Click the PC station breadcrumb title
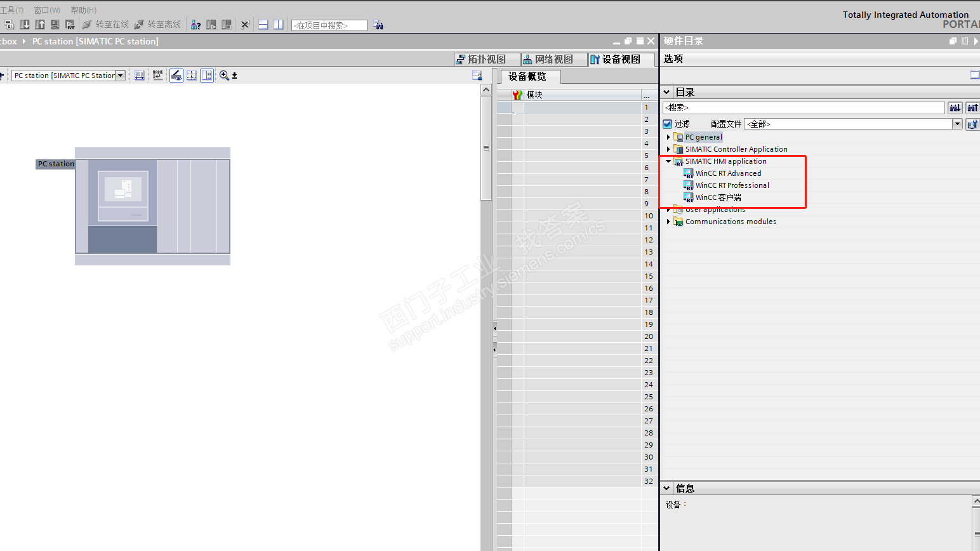 (x=95, y=41)
